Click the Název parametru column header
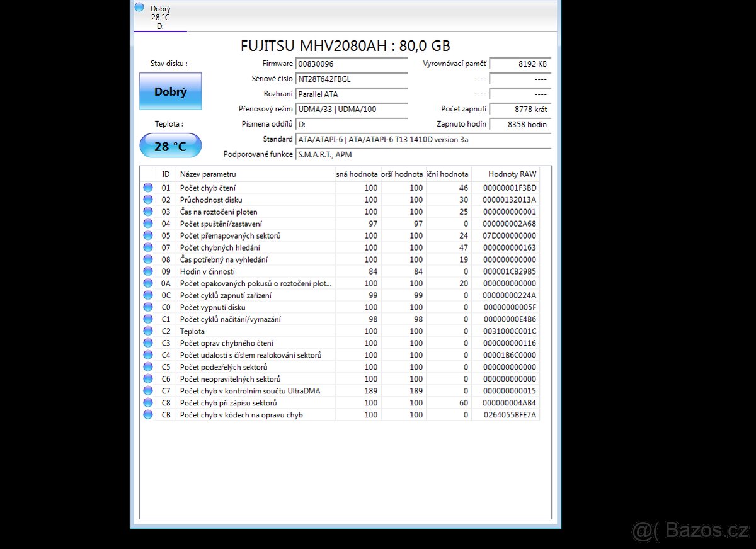Viewport: 756px width, 549px height. [x=256, y=174]
